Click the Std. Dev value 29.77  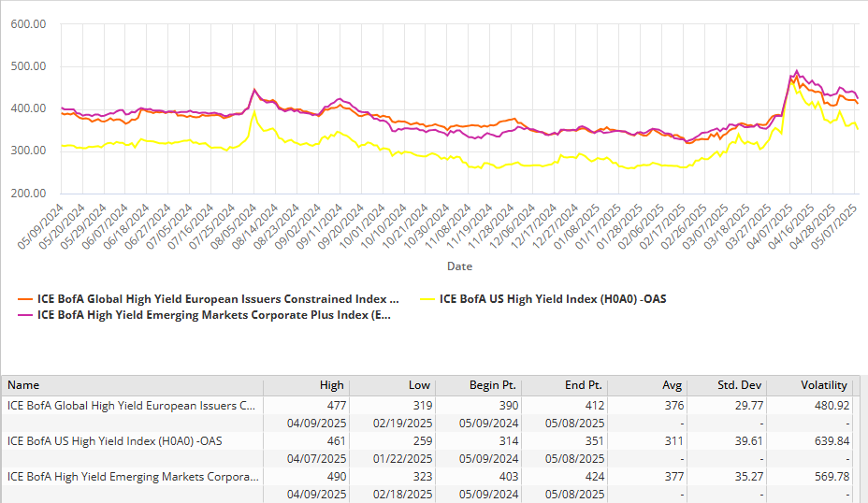click(x=749, y=406)
